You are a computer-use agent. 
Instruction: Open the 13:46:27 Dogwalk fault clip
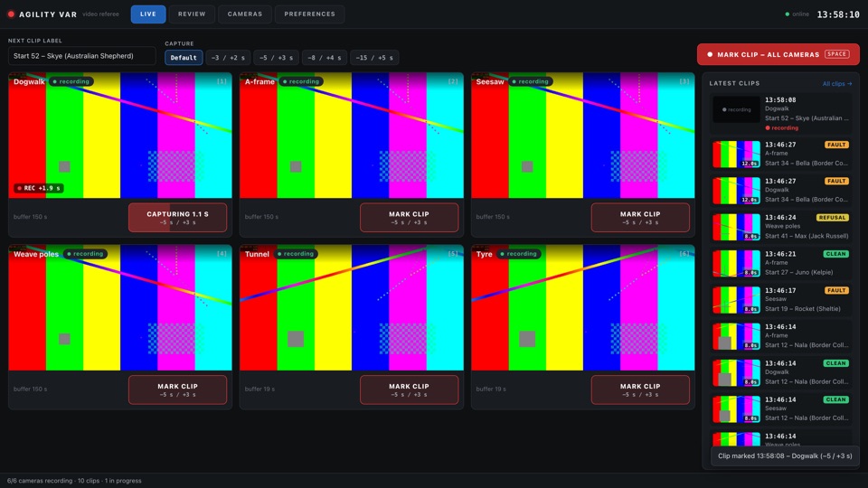[780, 191]
